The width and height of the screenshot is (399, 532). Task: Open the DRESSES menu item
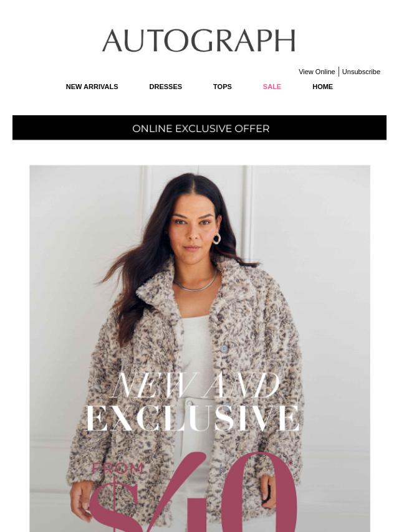(165, 87)
